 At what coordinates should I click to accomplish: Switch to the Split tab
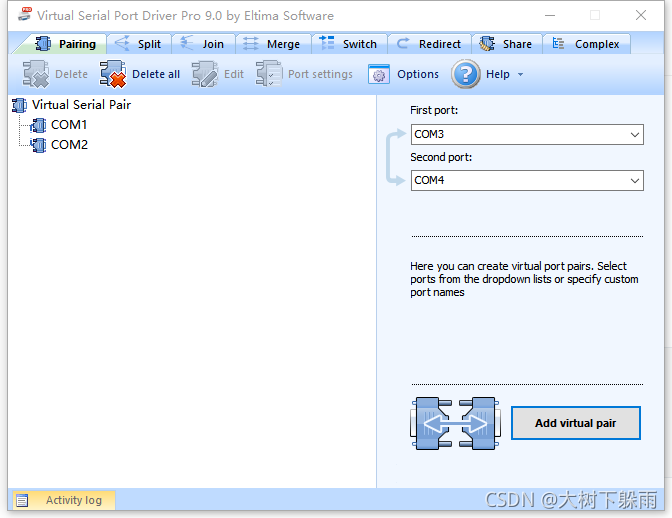pyautogui.click(x=139, y=44)
